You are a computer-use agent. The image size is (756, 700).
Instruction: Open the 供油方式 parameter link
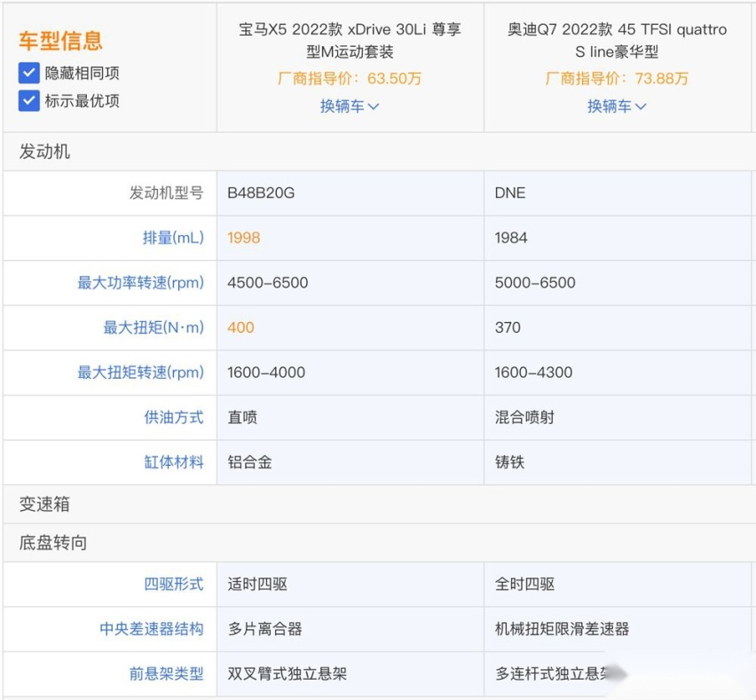pyautogui.click(x=174, y=417)
